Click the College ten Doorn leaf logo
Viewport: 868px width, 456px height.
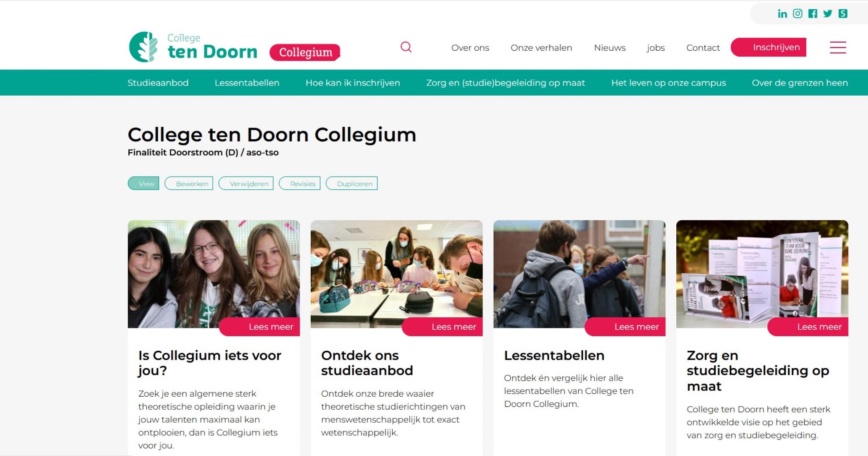(x=144, y=47)
